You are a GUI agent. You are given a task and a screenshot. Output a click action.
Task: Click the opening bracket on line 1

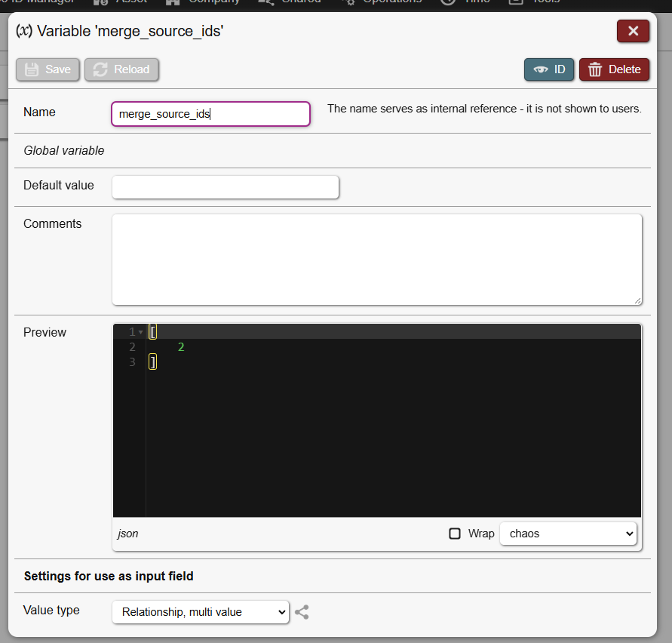(x=152, y=332)
